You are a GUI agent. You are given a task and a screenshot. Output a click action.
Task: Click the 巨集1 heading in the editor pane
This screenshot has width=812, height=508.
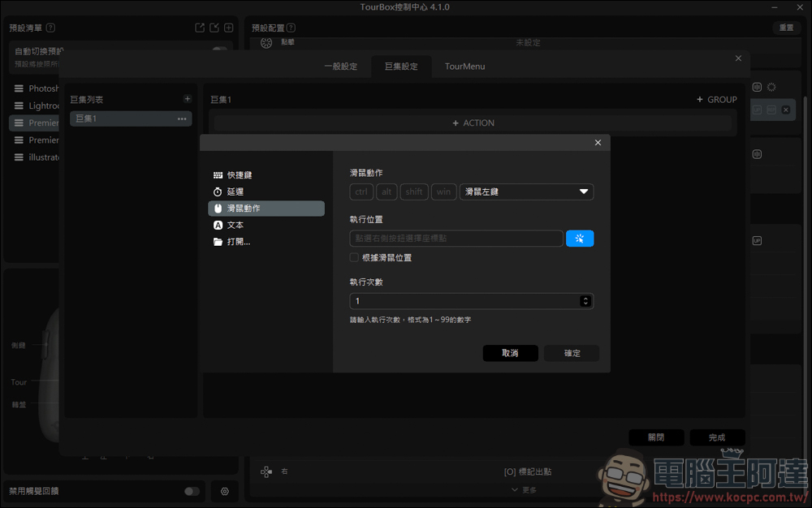pos(221,99)
